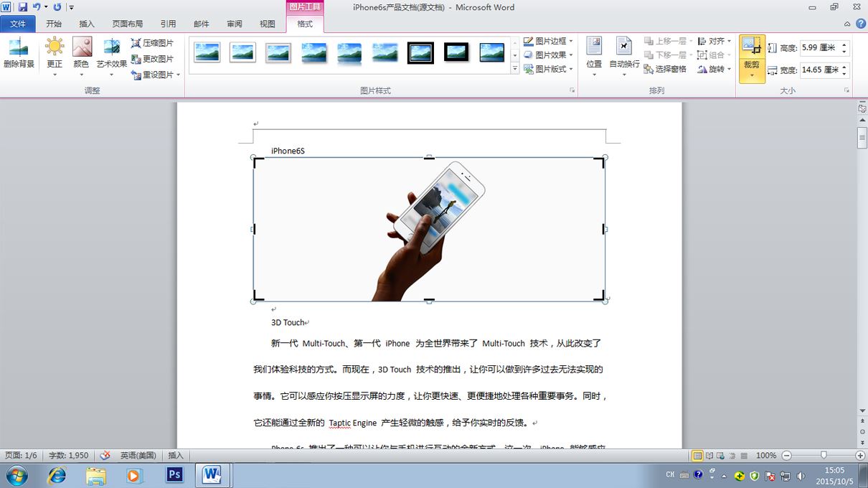Select the 格式 Format tab

click(305, 24)
